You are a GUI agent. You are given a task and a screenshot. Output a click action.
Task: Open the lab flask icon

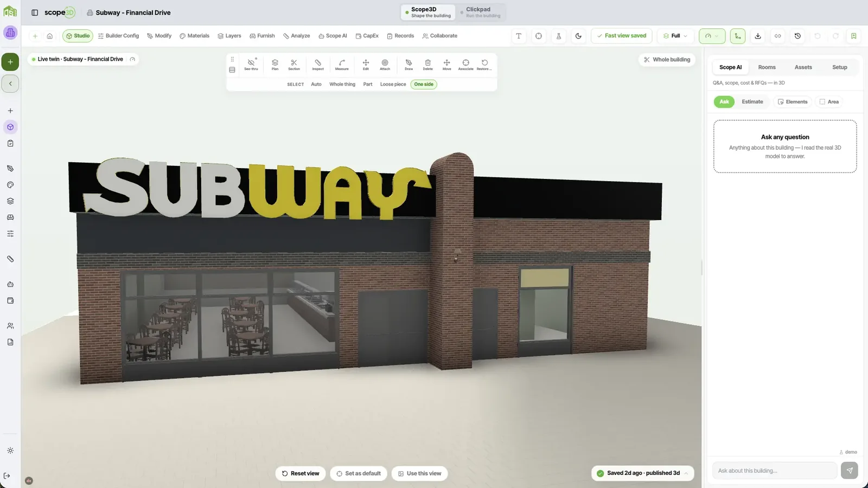(558, 36)
